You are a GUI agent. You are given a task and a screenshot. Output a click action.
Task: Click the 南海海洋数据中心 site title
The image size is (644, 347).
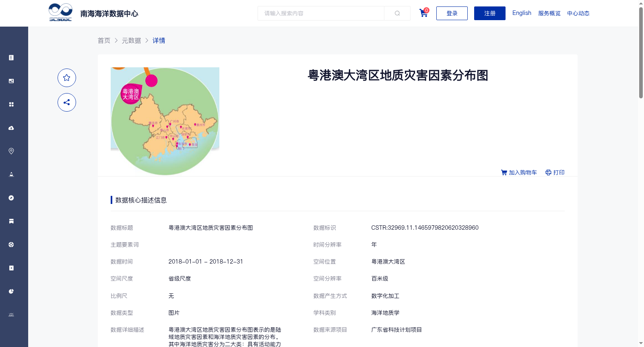tap(109, 14)
